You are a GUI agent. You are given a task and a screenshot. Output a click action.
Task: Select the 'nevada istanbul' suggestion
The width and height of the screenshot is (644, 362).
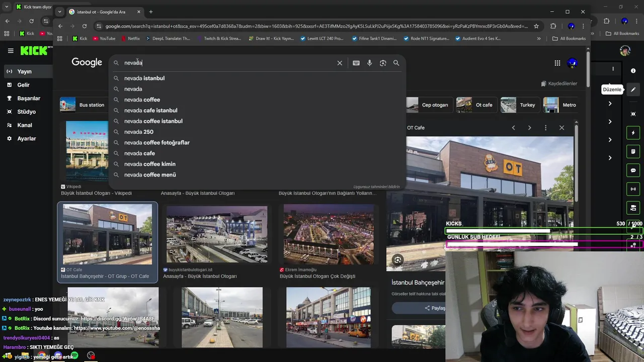(x=257, y=78)
